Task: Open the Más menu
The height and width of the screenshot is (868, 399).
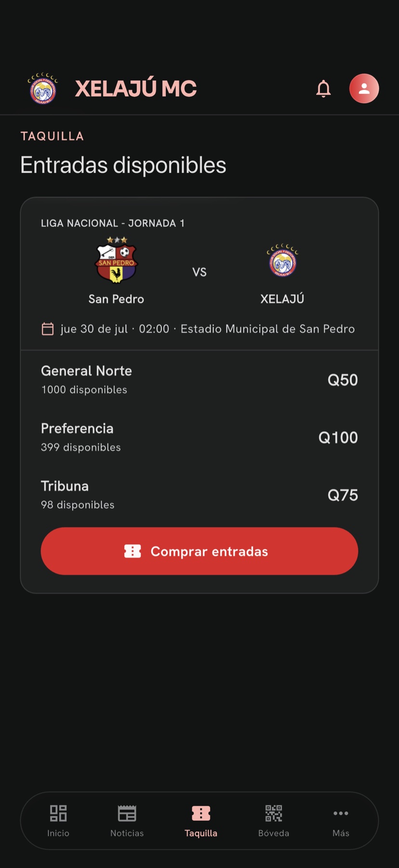Action: [x=341, y=821]
